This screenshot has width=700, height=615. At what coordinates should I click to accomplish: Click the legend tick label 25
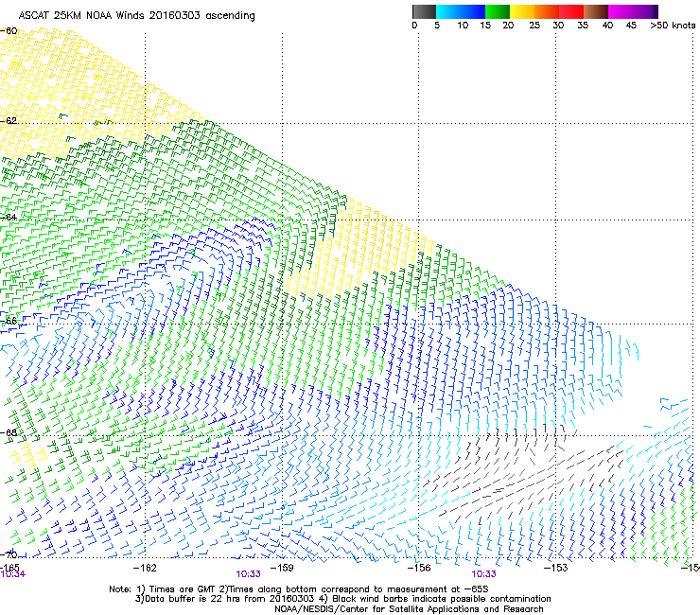click(534, 26)
